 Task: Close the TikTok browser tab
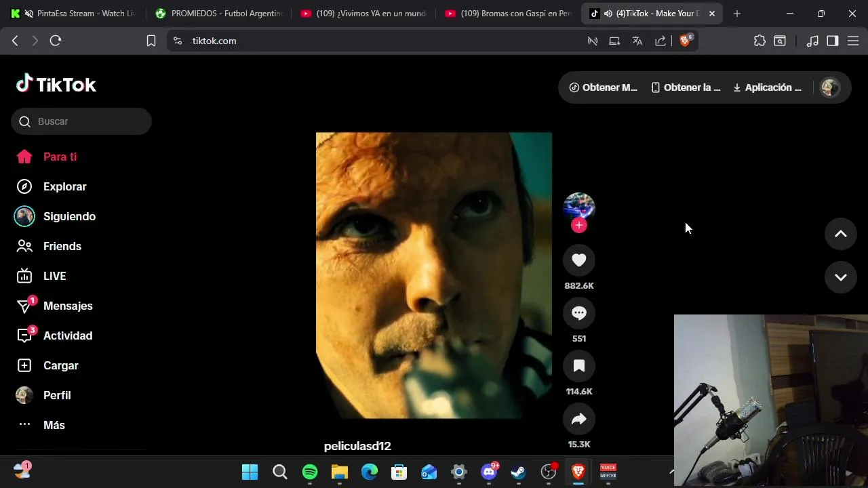pyautogui.click(x=712, y=14)
